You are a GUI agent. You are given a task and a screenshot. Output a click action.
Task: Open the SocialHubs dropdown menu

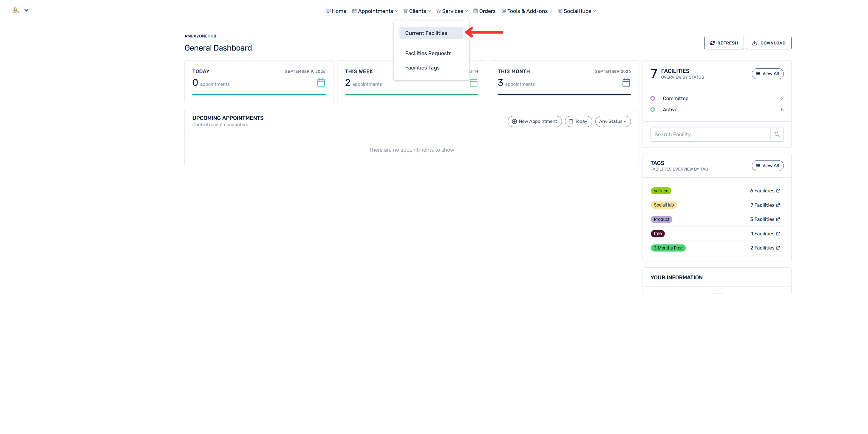click(577, 11)
